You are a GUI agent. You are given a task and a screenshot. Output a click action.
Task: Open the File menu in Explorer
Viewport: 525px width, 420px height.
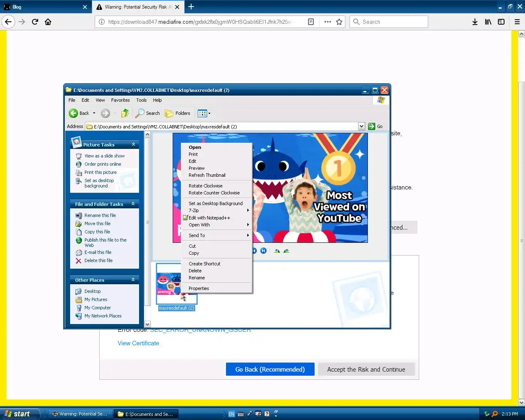click(72, 100)
